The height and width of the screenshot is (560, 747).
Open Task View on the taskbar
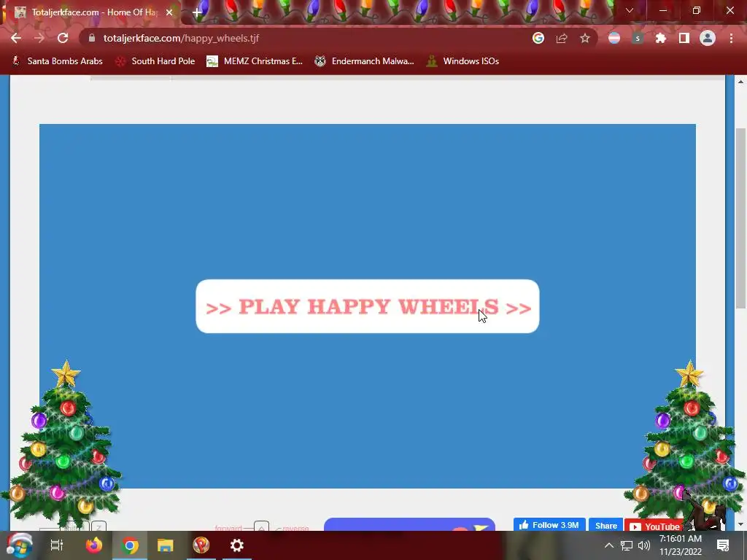click(x=57, y=545)
